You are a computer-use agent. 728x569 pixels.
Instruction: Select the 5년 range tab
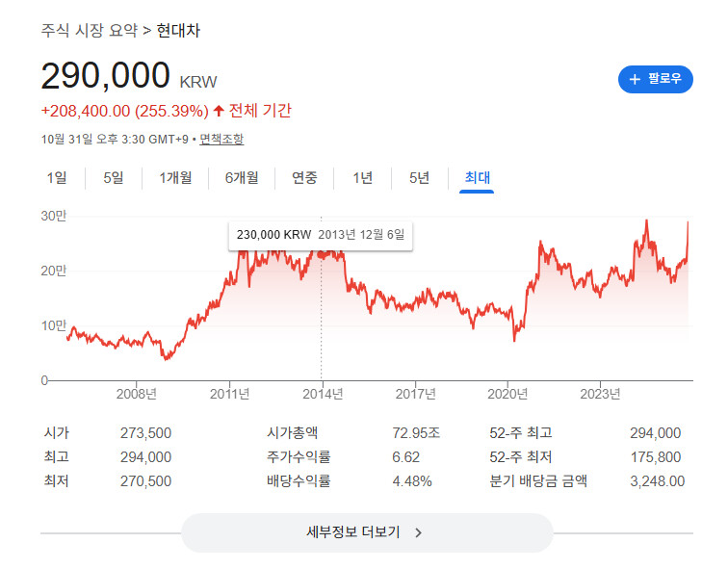tap(419, 177)
